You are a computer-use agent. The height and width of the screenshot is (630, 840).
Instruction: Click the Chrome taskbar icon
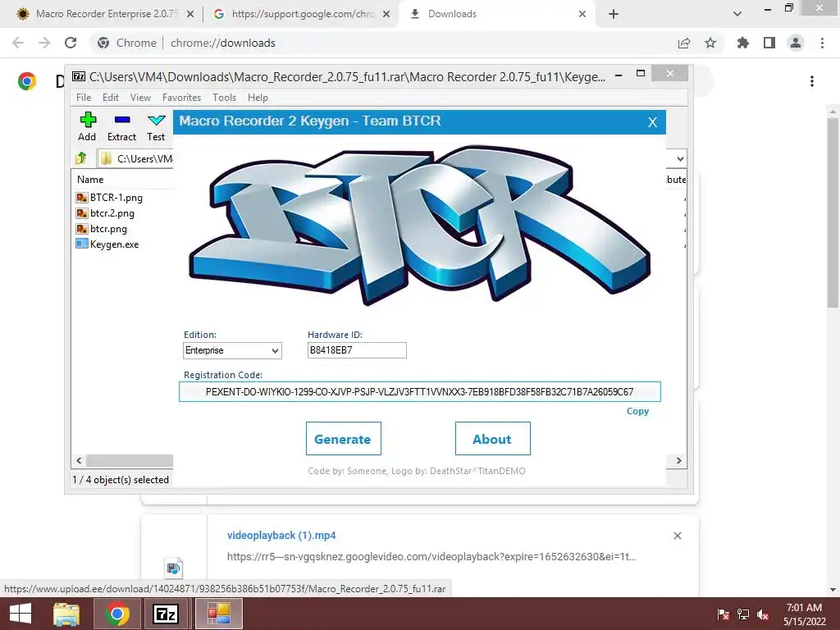[x=117, y=614]
